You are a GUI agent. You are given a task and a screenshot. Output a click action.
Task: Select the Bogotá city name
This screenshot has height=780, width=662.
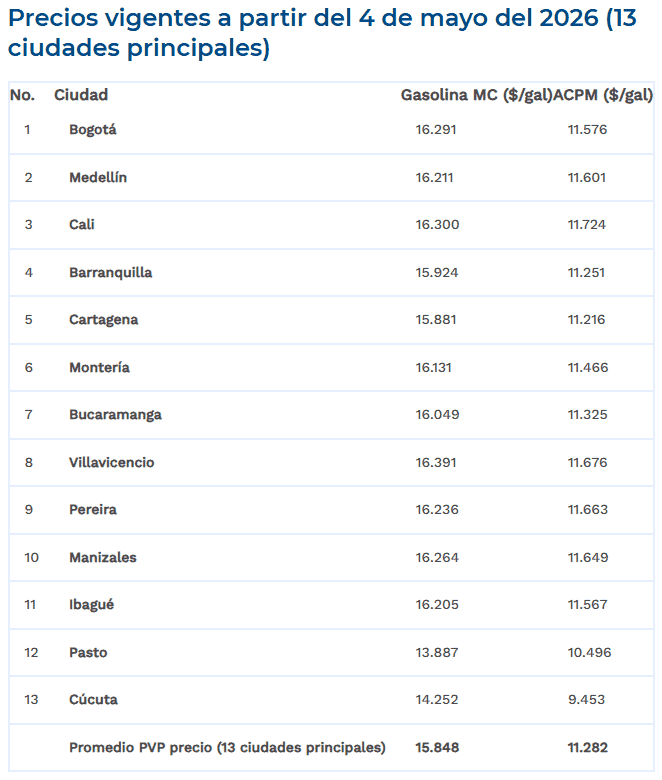(93, 130)
